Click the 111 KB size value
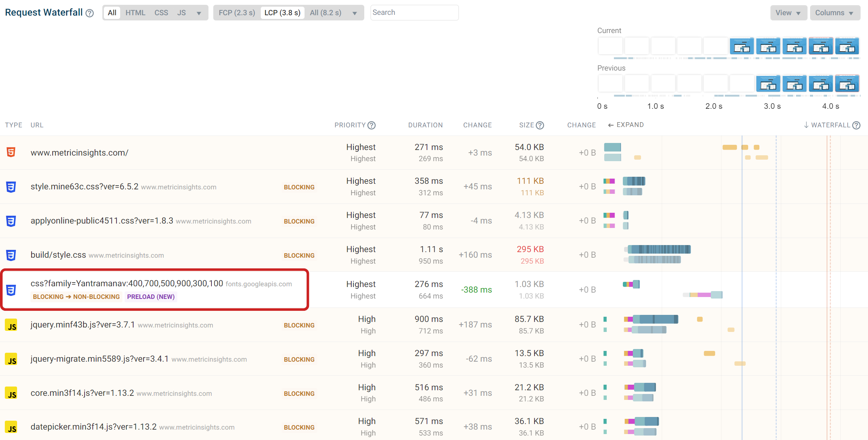Viewport: 868px width, 440px height. 530,181
